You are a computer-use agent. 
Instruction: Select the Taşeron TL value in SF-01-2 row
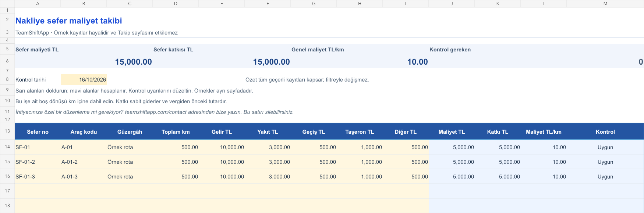[x=360, y=162]
